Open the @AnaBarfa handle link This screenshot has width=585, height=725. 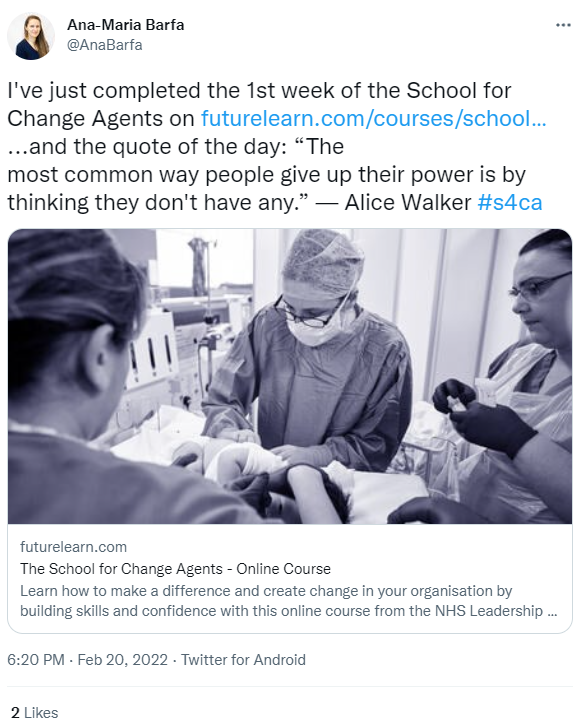point(105,45)
